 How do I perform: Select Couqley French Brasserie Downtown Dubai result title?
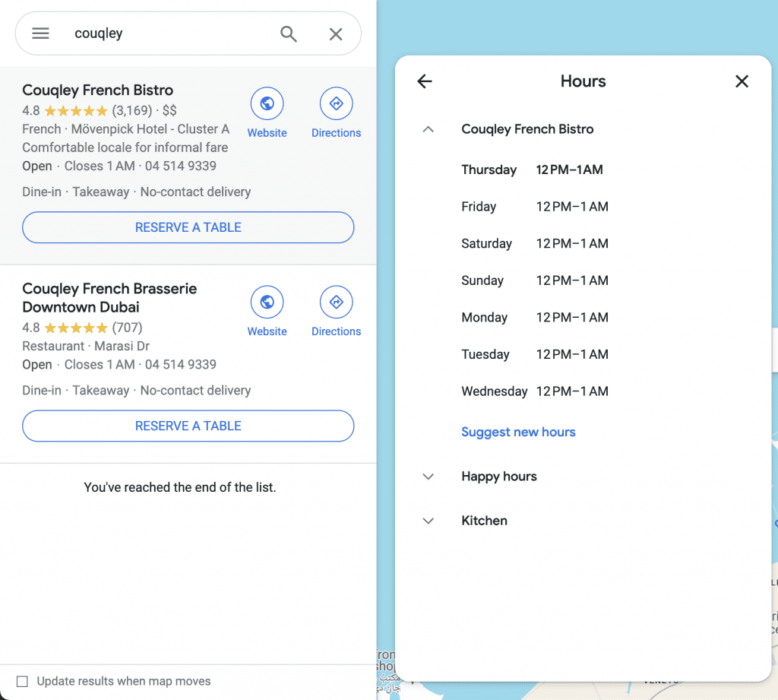click(109, 297)
